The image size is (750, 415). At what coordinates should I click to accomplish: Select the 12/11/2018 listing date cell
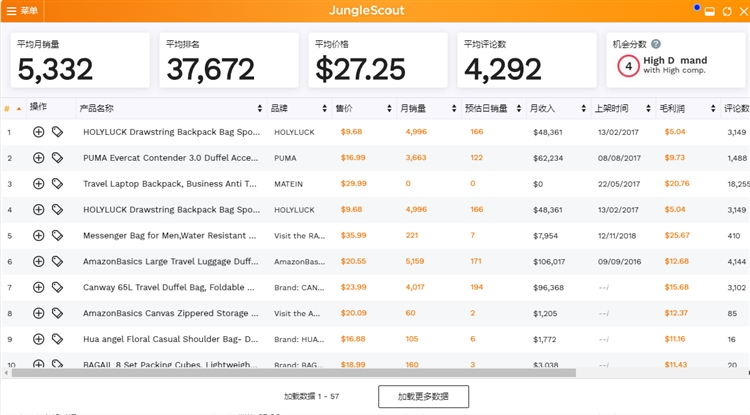[617, 236]
